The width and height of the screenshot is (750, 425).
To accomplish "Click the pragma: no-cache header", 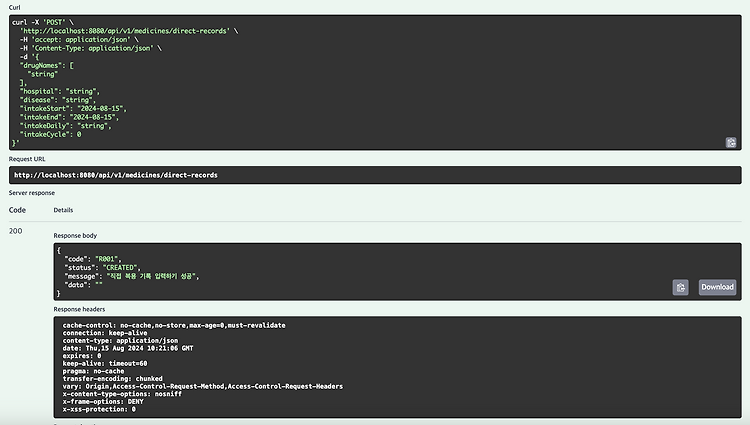I will click(x=93, y=371).
